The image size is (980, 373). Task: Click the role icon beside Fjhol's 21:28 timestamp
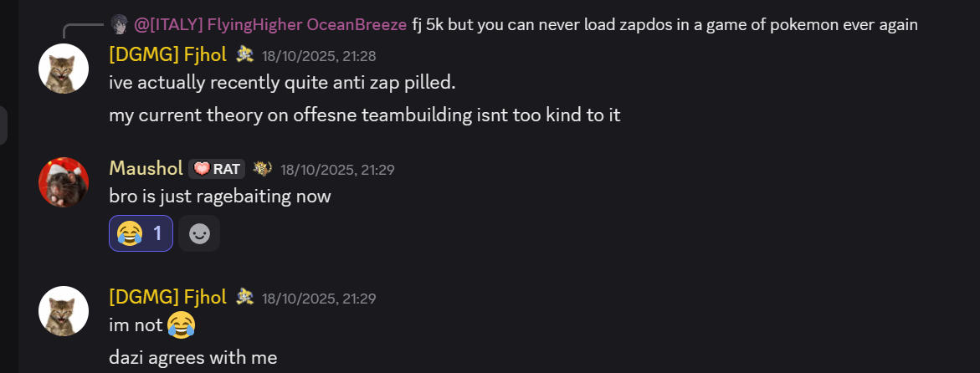(x=244, y=55)
